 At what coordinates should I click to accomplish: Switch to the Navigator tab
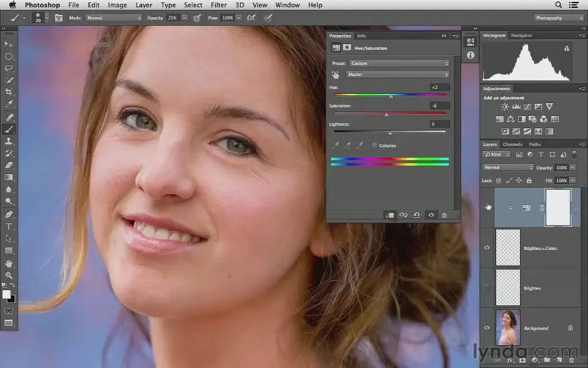[521, 36]
